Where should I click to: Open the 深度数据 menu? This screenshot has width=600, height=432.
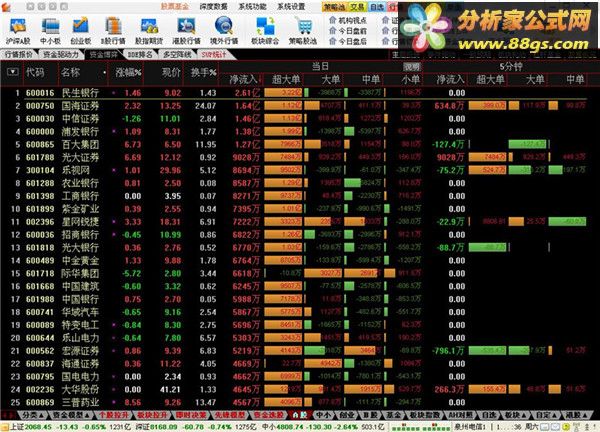tap(213, 7)
